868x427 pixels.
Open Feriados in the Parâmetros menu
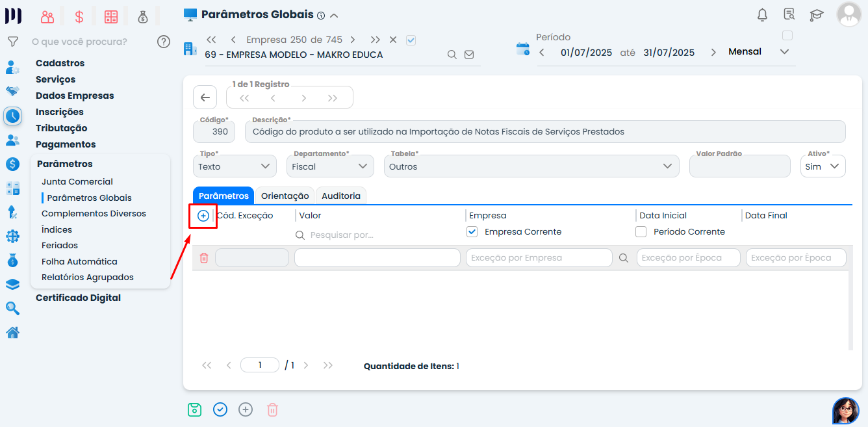tap(61, 245)
